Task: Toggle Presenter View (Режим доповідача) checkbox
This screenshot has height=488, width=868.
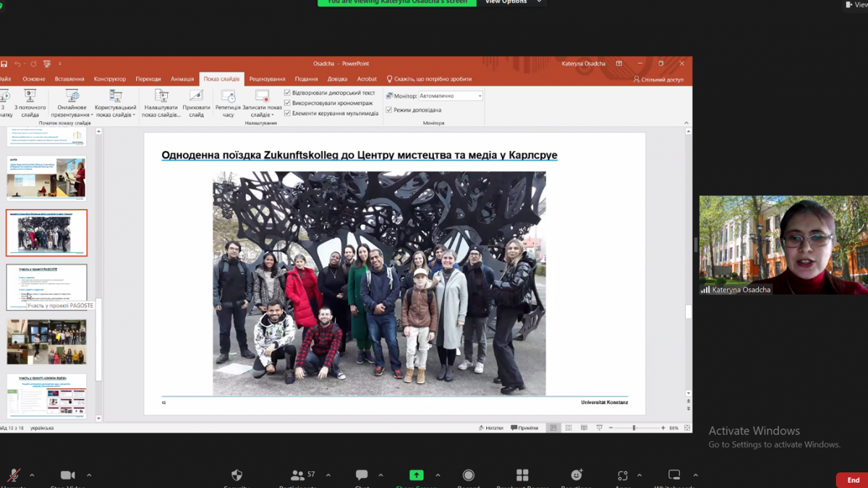Action: point(389,110)
